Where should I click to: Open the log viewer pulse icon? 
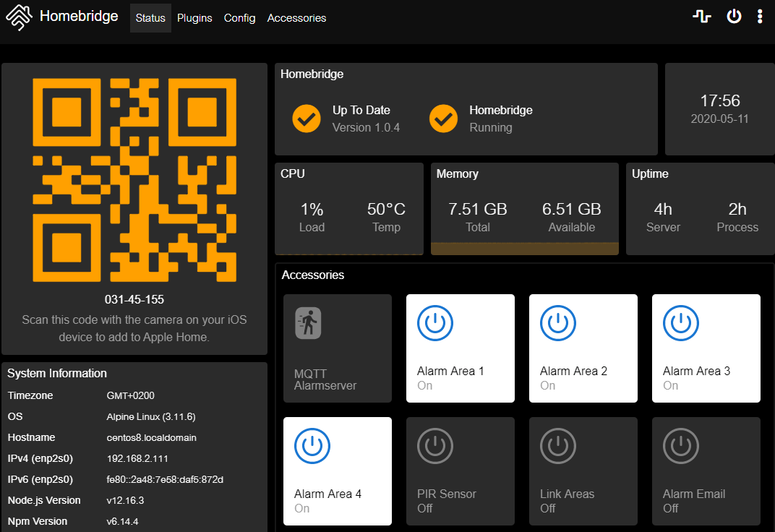point(701,17)
